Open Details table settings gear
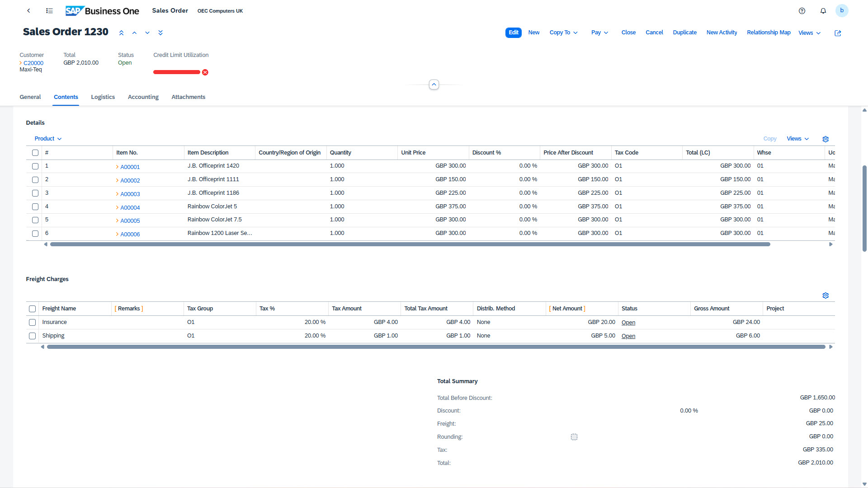The height and width of the screenshot is (488, 868). [826, 139]
